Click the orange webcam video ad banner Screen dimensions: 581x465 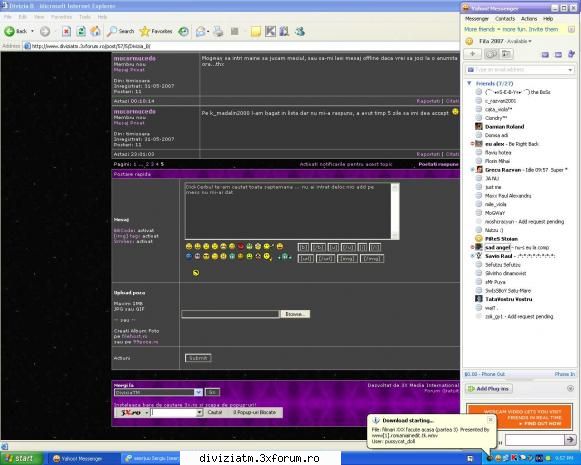coord(519,416)
